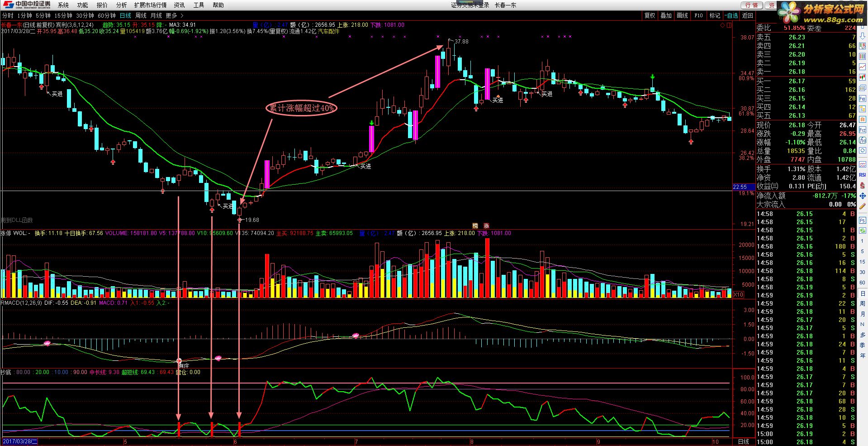The image size is (868, 446).
Task: Open the 分析 menu
Action: [122, 5]
